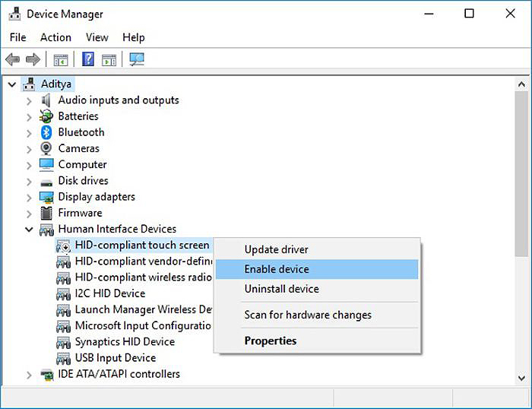Open the View menu

[97, 37]
